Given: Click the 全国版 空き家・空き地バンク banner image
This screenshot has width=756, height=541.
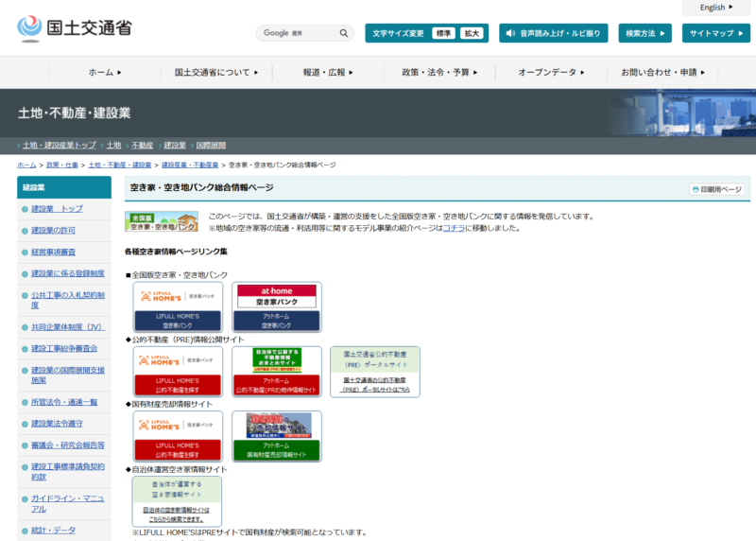Looking at the screenshot, I should pos(161,221).
